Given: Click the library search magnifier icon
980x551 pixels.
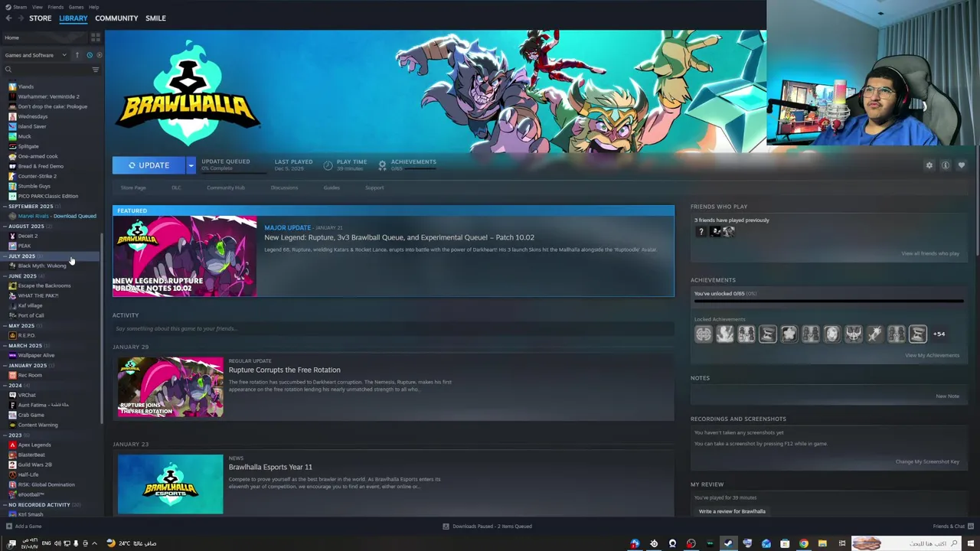Looking at the screenshot, I should [8, 70].
